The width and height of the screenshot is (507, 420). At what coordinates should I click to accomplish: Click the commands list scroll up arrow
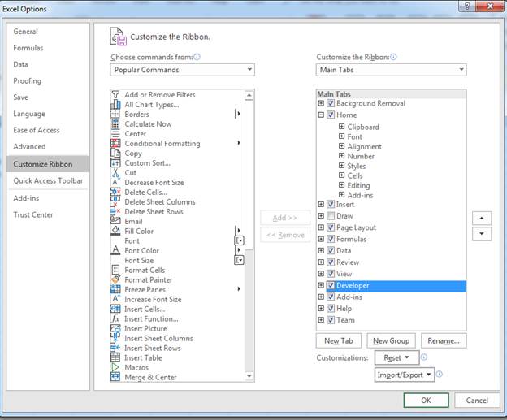pyautogui.click(x=249, y=95)
